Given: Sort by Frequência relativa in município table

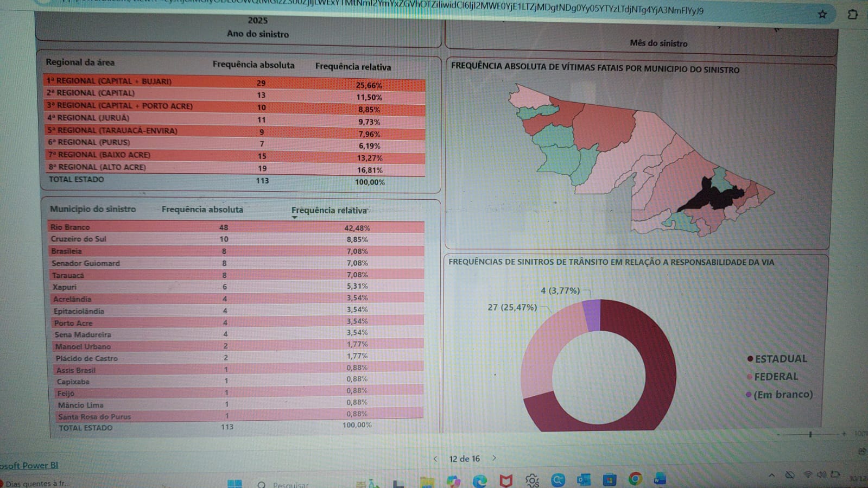Looking at the screenshot, I should pos(329,211).
